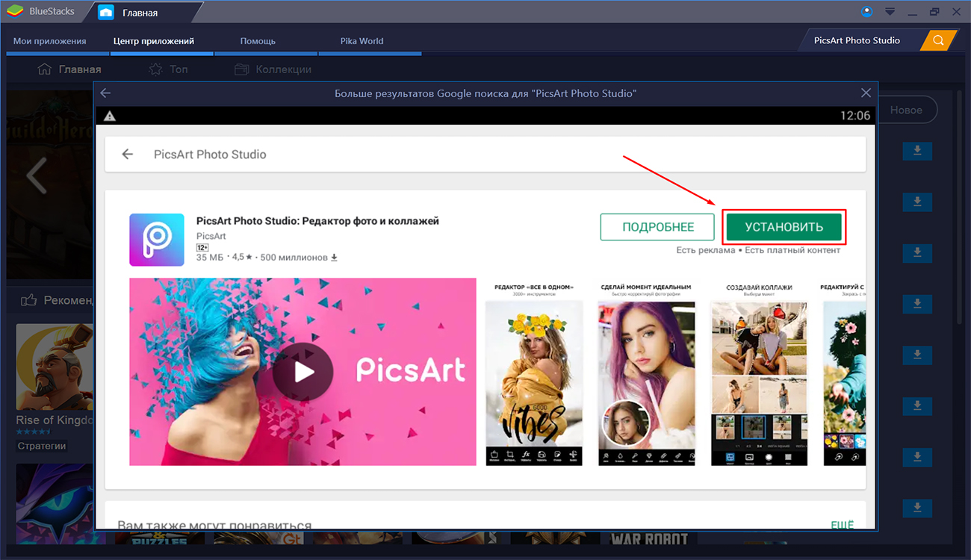Click the PicsArt app logo icon
Screen dimensions: 971x560
pyautogui.click(x=157, y=240)
